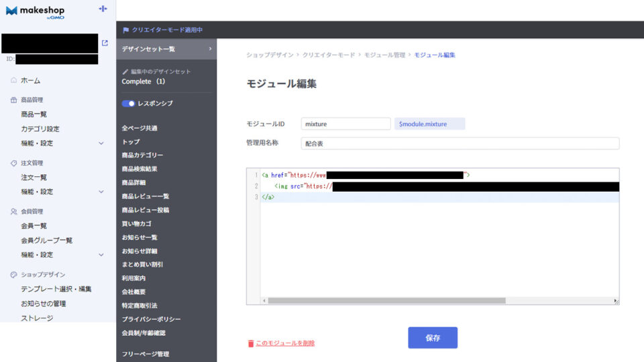Click the home icon beside ホーム
644x362 pixels.
tap(13, 80)
